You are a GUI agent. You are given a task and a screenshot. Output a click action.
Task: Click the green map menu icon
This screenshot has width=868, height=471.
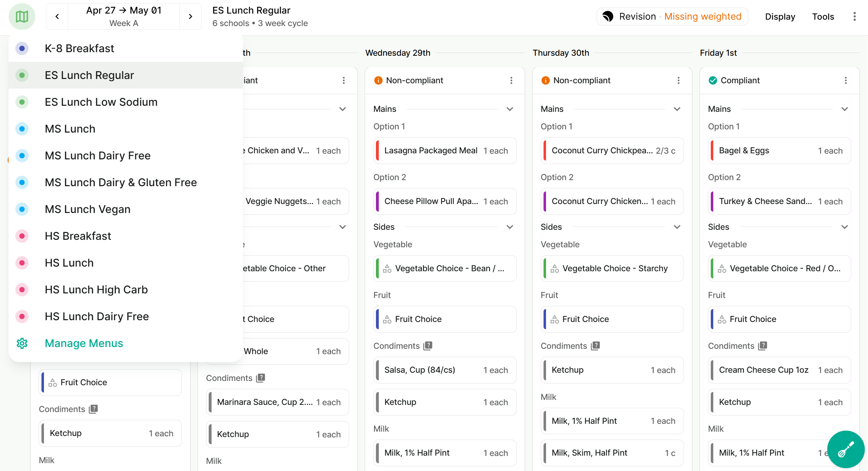[x=22, y=16]
